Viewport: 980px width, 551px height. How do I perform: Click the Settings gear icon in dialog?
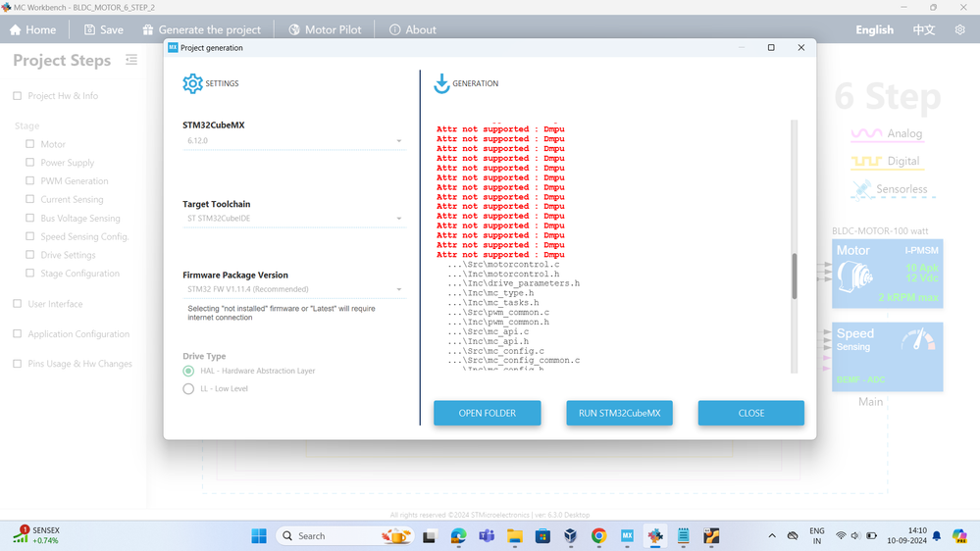click(192, 83)
